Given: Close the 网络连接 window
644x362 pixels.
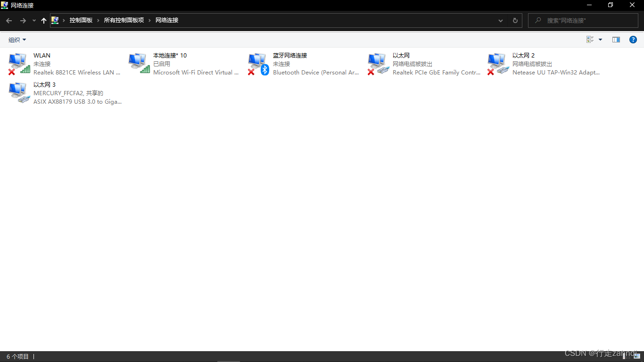Looking at the screenshot, I should 632,5.
